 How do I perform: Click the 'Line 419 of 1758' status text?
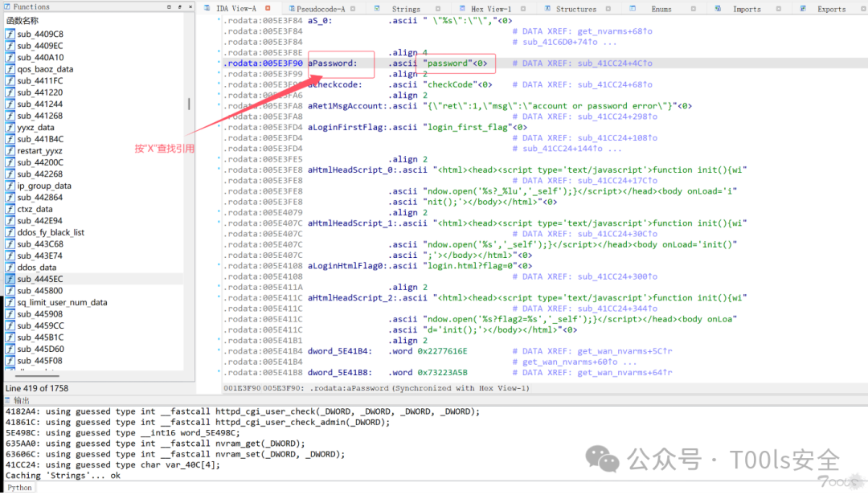[x=37, y=388]
